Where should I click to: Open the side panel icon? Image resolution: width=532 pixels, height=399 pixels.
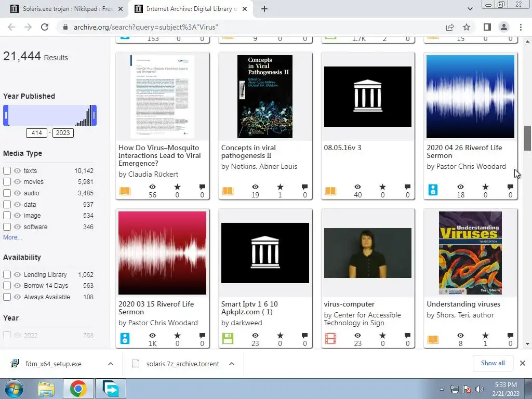pos(487,27)
